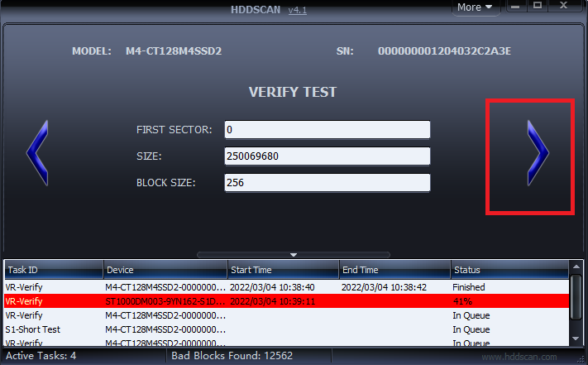Select the red VR-Verify task at 41%
The height and width of the screenshot is (365, 588).
(x=286, y=301)
